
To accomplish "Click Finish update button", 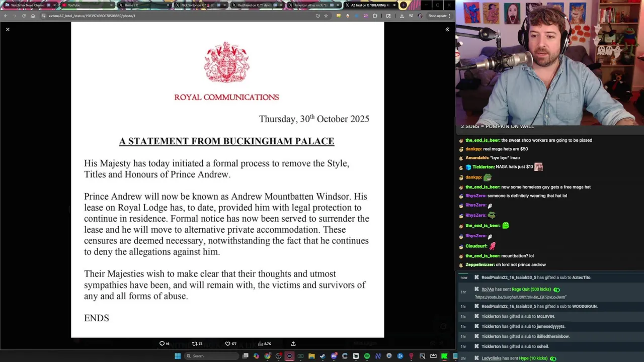I will point(439,16).
